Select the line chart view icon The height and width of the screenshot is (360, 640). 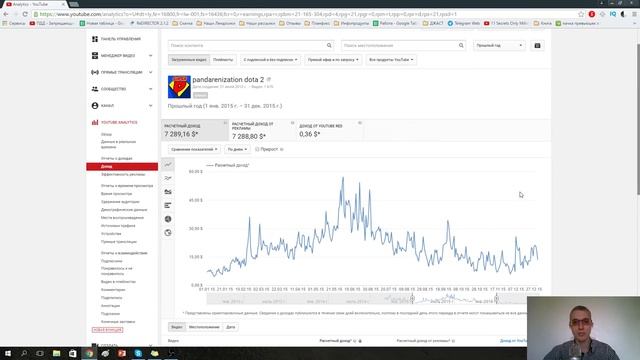tap(168, 164)
